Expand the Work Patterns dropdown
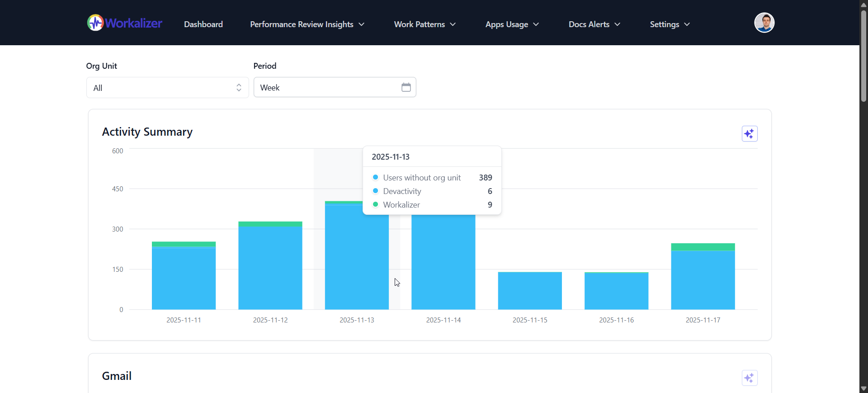868x393 pixels. tap(425, 24)
